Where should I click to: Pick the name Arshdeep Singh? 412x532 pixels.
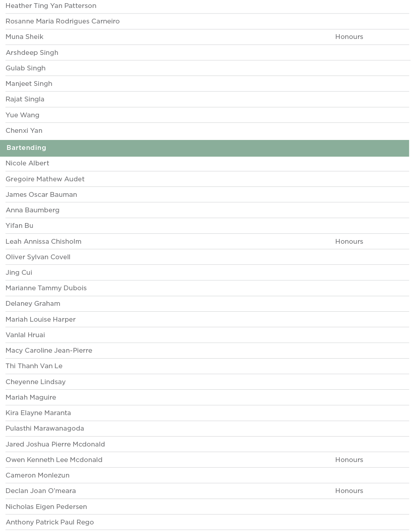[32, 53]
